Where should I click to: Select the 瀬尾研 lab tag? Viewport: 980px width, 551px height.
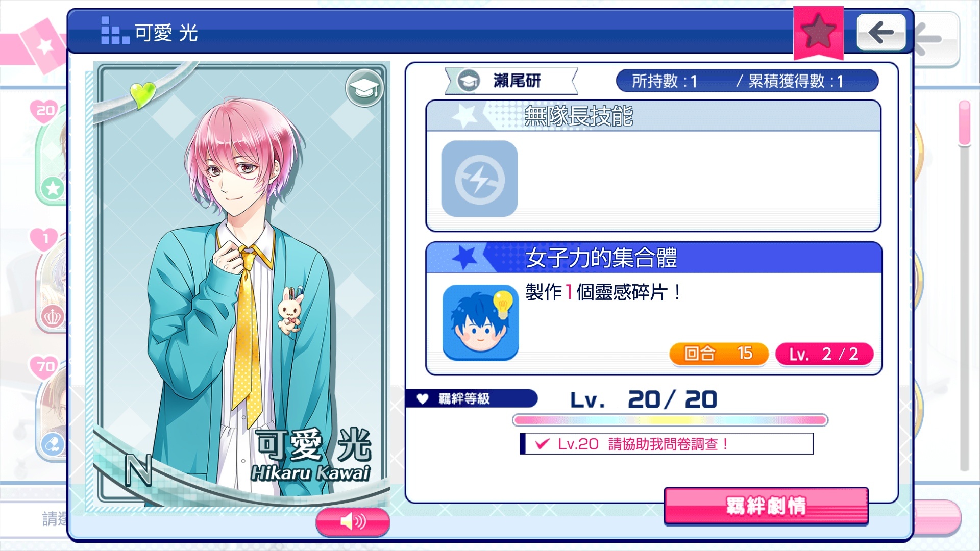coord(511,81)
